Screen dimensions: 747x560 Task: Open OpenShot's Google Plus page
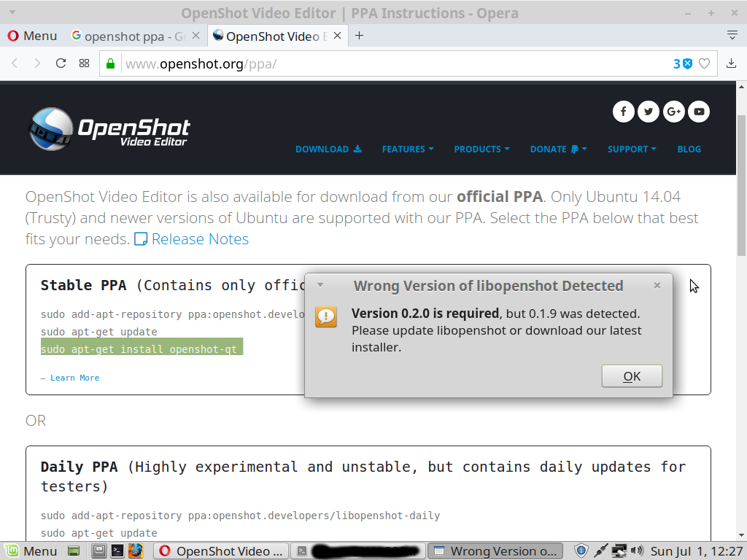673,112
